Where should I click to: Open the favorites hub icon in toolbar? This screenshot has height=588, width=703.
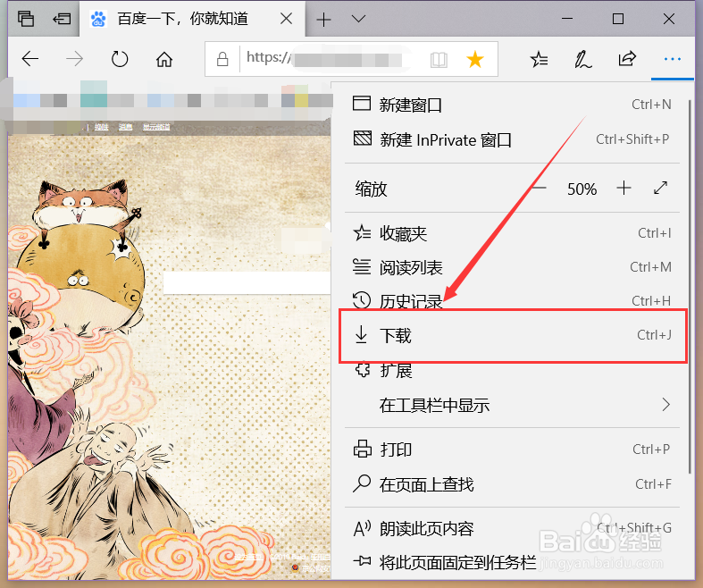[x=539, y=59]
